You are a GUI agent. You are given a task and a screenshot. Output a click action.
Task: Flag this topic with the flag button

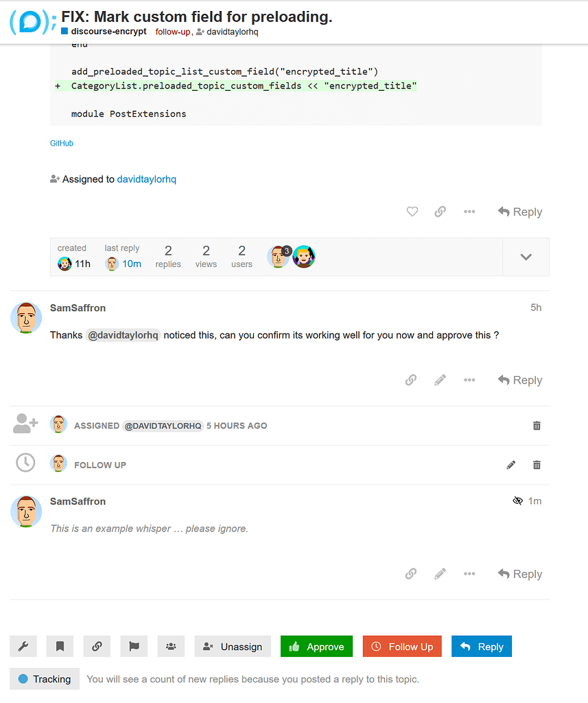click(x=134, y=646)
